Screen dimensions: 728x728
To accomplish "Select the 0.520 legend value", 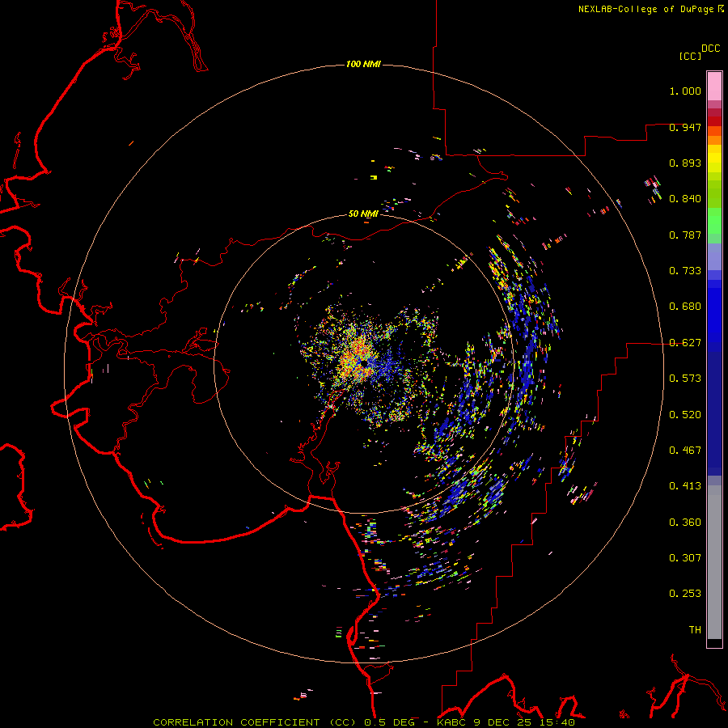I will point(685,415).
